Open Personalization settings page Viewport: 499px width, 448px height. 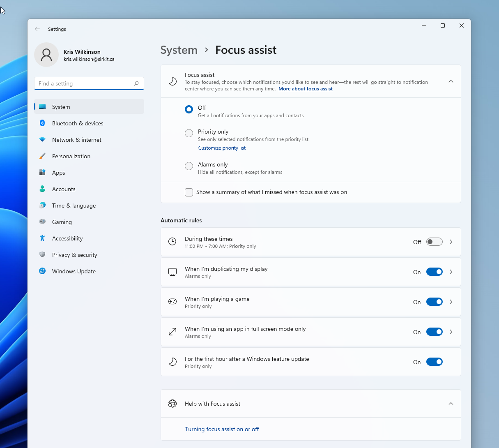click(x=89, y=156)
